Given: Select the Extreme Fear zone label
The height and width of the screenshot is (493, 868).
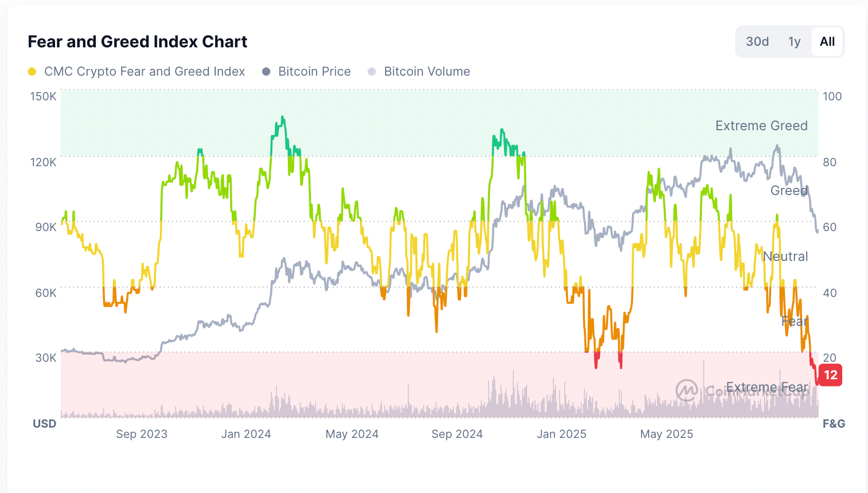Looking at the screenshot, I should pos(768,387).
